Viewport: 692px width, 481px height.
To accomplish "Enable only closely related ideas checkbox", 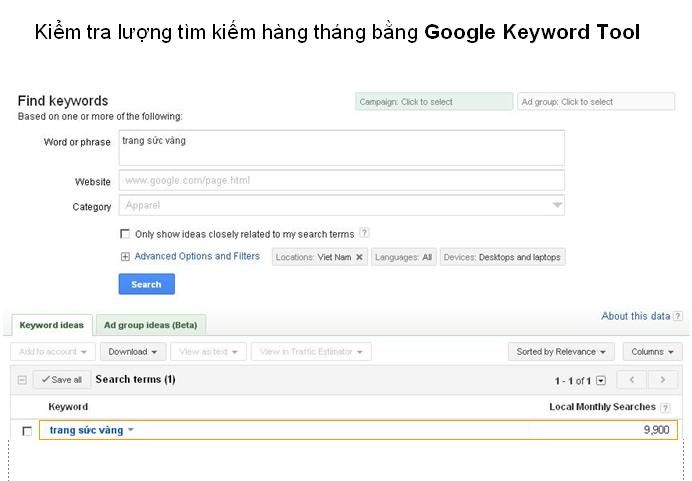I will 125,234.
